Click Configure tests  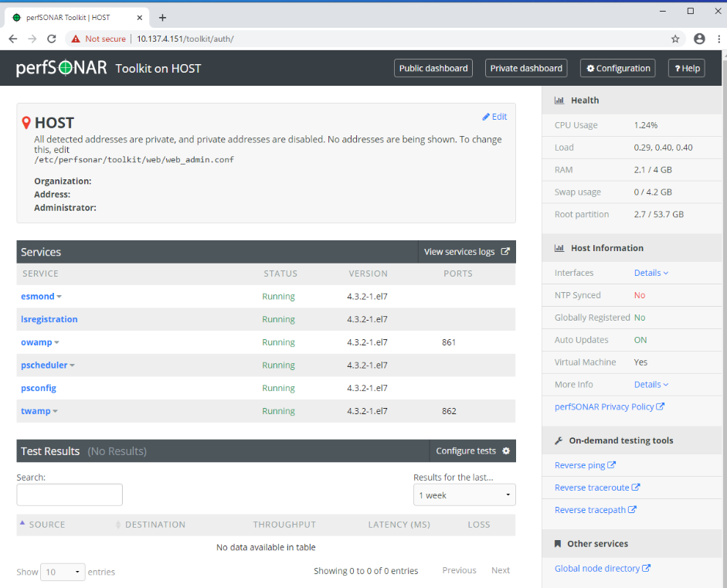pos(473,450)
